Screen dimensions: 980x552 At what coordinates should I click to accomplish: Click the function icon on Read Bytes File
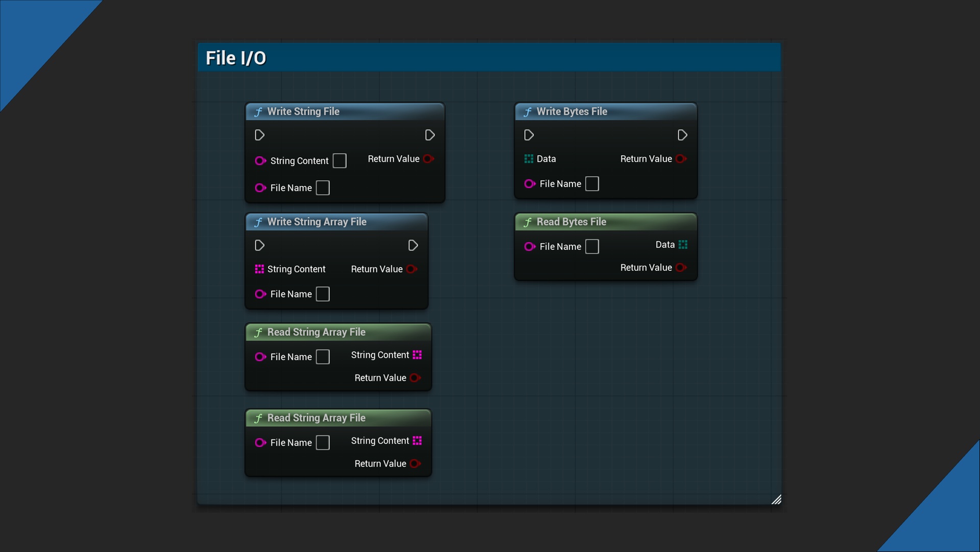(528, 222)
